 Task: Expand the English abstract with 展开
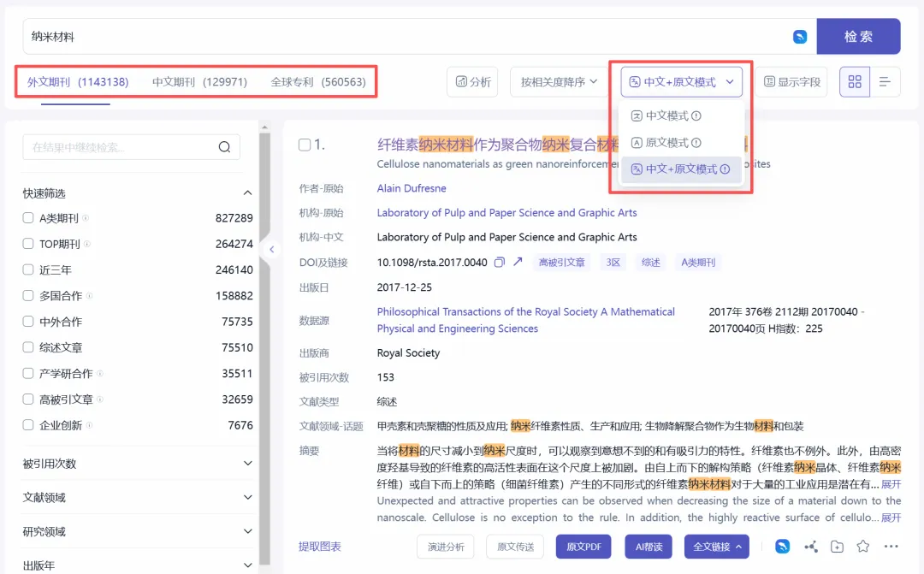(891, 518)
